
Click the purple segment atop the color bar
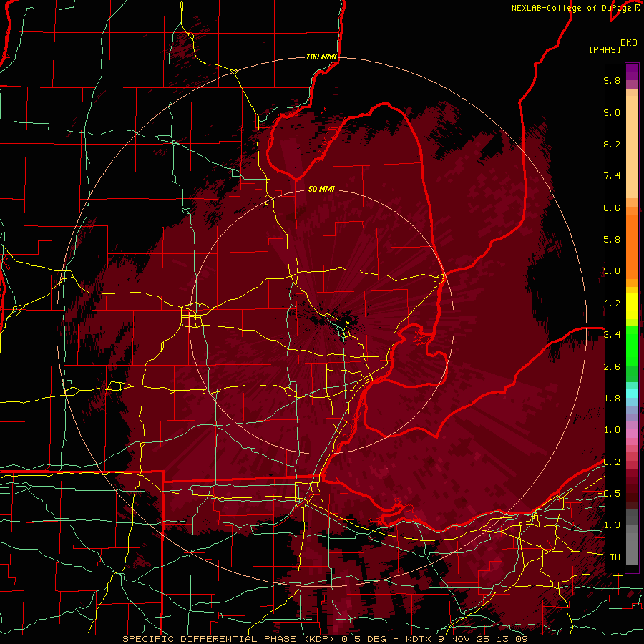tap(632, 72)
